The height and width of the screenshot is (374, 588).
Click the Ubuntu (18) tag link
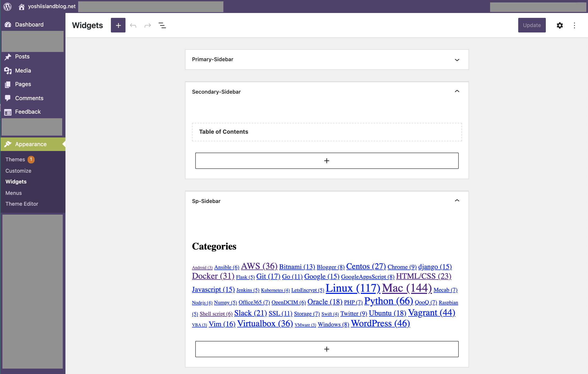pos(388,313)
